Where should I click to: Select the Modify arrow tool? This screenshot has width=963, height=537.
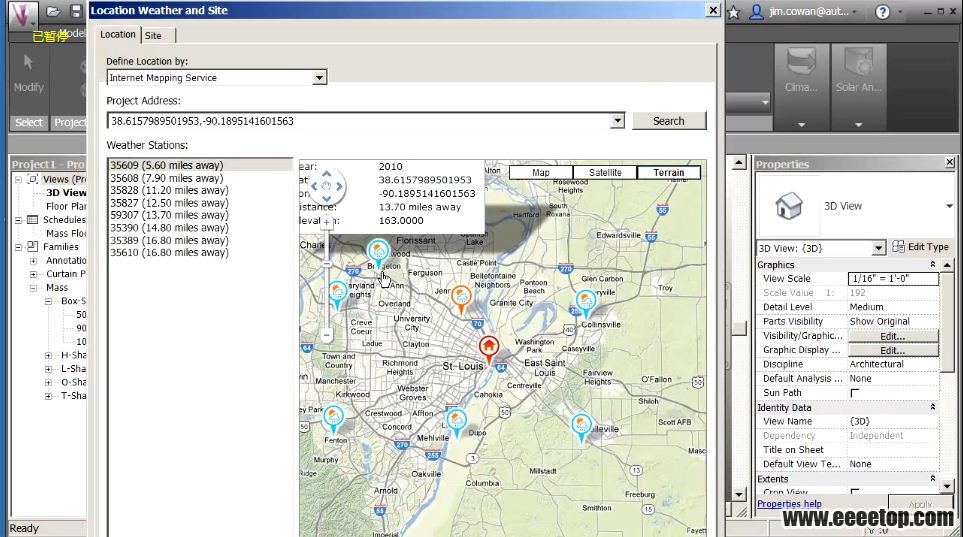[x=28, y=62]
